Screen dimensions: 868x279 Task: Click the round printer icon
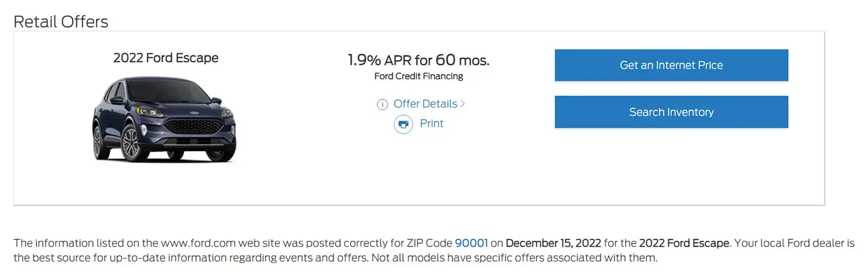pos(403,124)
